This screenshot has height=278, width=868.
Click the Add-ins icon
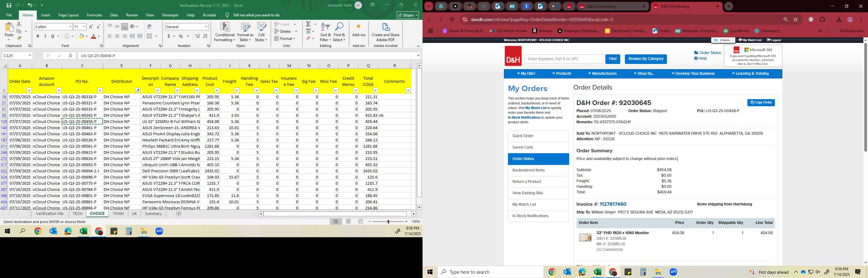coord(359,30)
